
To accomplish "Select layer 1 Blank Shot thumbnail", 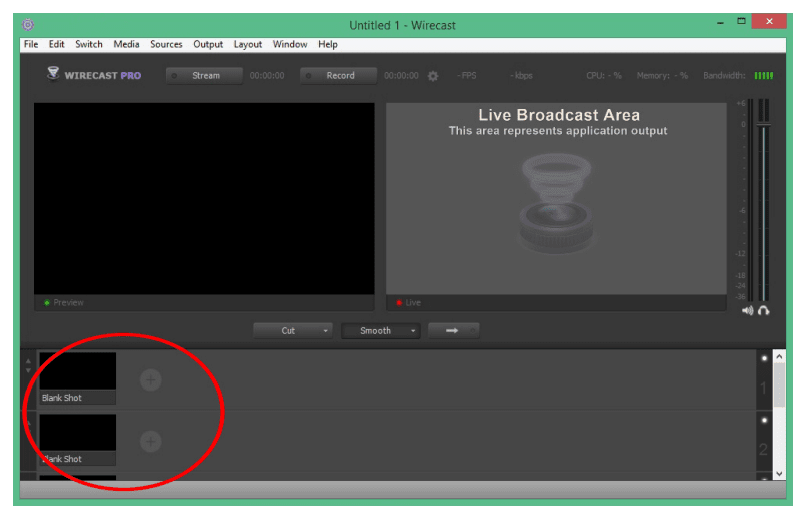I will [78, 378].
